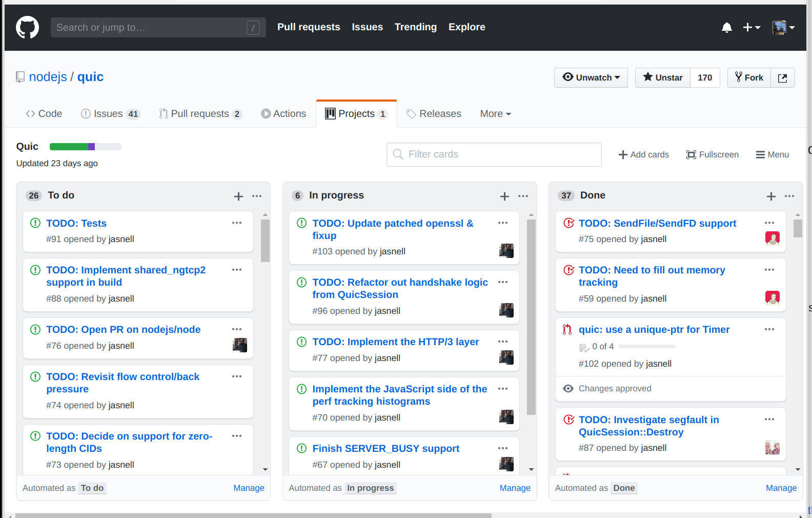
Task: Open the Pull requests repo tab
Action: tap(200, 114)
